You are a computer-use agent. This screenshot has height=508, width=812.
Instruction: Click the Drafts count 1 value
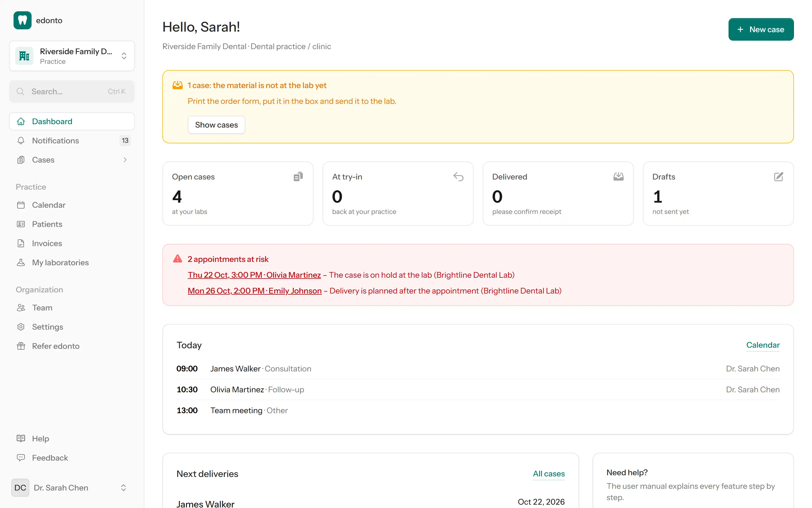(x=658, y=196)
